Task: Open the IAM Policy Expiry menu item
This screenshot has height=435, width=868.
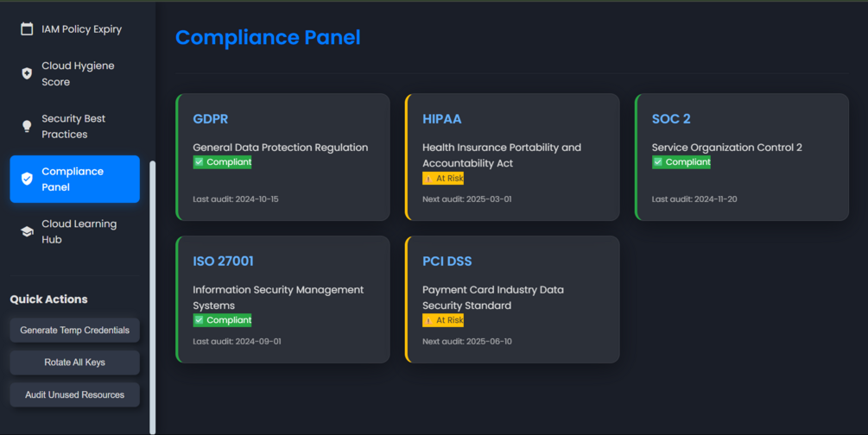Action: coord(81,29)
